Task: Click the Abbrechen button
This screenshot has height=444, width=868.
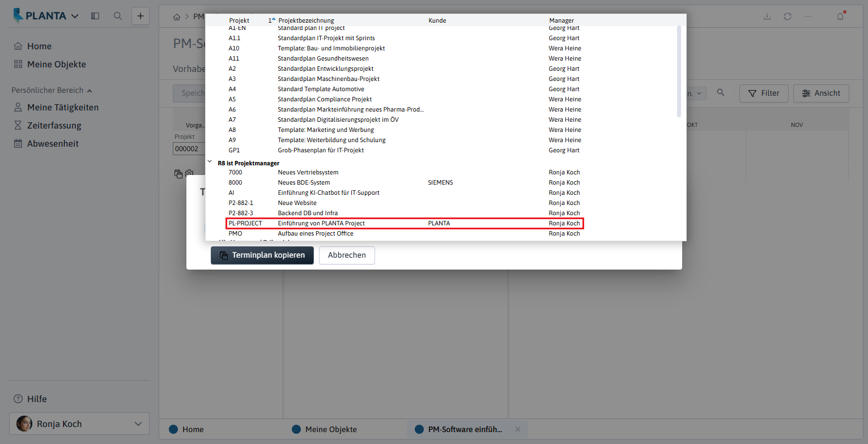Action: (347, 255)
